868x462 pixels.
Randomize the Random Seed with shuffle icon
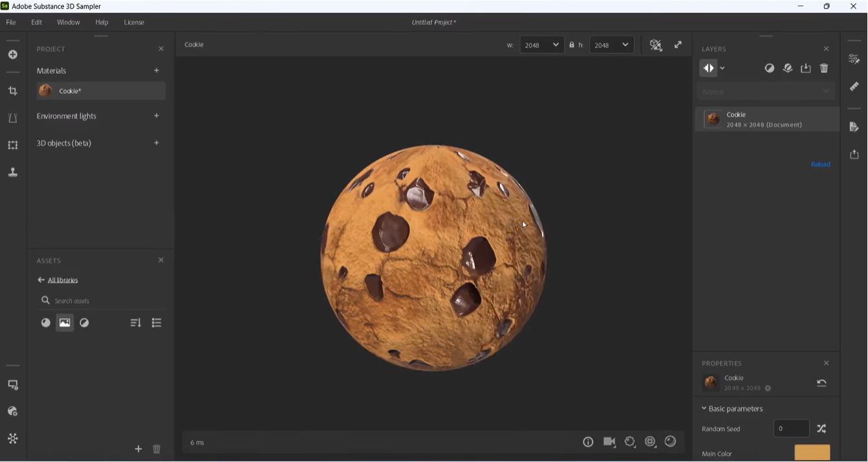coord(821,428)
